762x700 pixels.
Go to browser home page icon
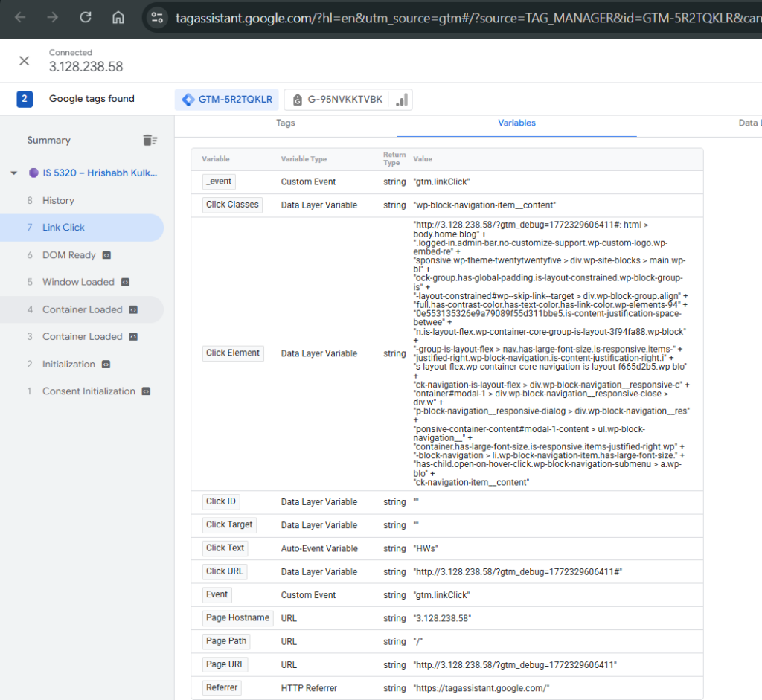pos(118,17)
